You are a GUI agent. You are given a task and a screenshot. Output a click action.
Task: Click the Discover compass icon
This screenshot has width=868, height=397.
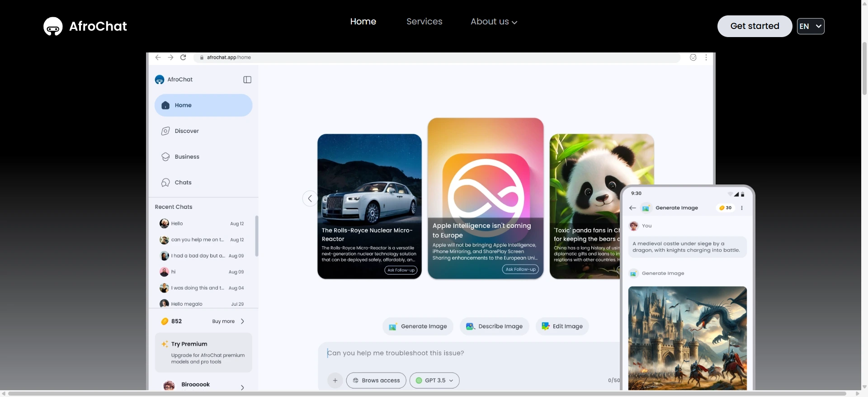tap(165, 131)
